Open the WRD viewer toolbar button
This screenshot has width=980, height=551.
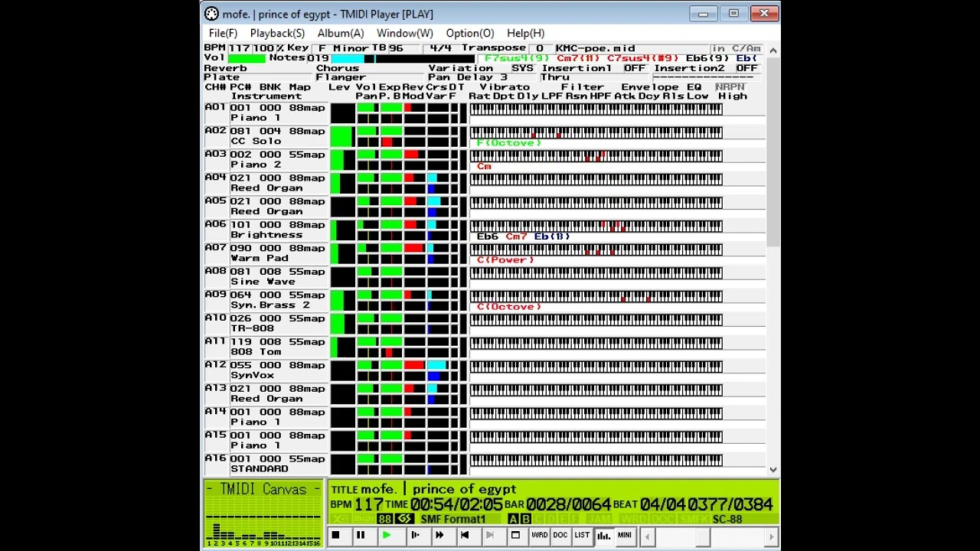540,536
